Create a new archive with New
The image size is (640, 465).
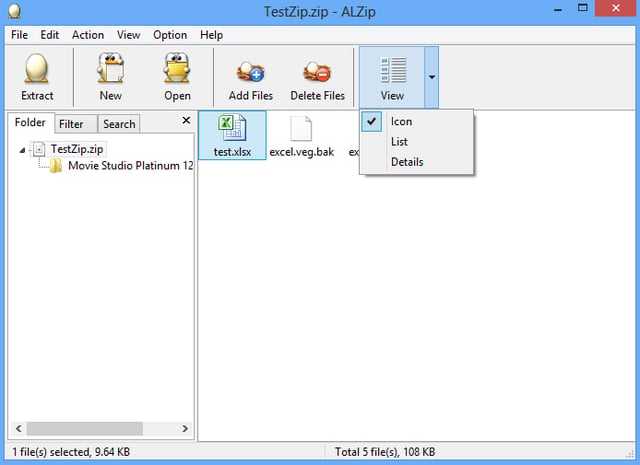[x=111, y=77]
